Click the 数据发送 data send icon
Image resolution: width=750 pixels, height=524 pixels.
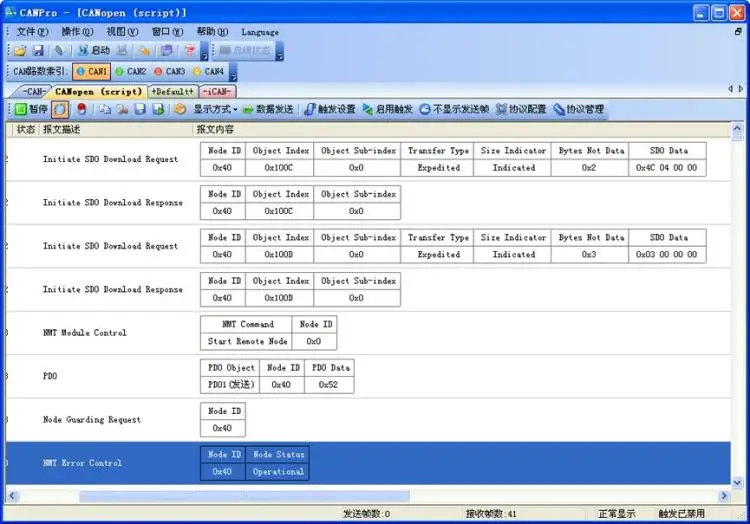(x=268, y=109)
